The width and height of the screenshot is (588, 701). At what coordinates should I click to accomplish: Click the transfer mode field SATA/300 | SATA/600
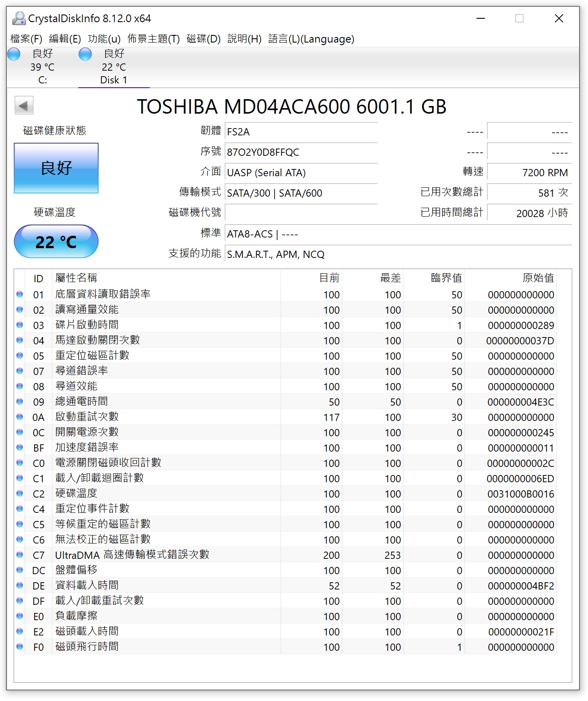301,193
